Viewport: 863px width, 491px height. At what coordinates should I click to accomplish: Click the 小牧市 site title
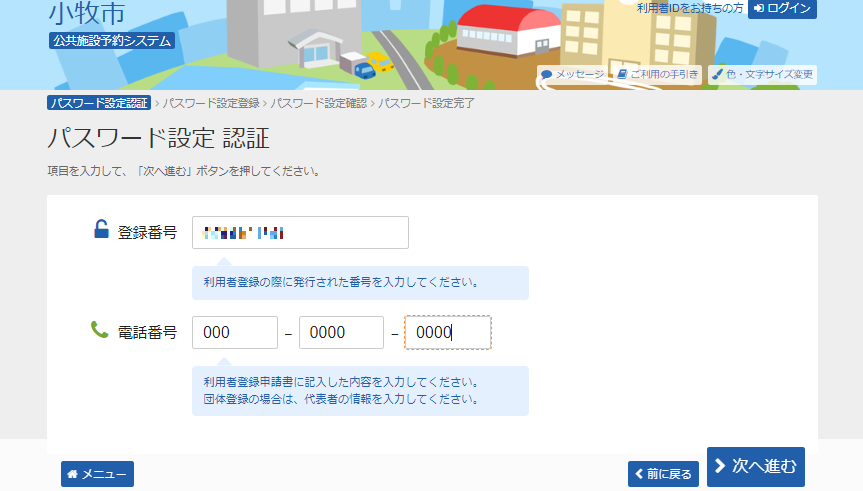86,14
